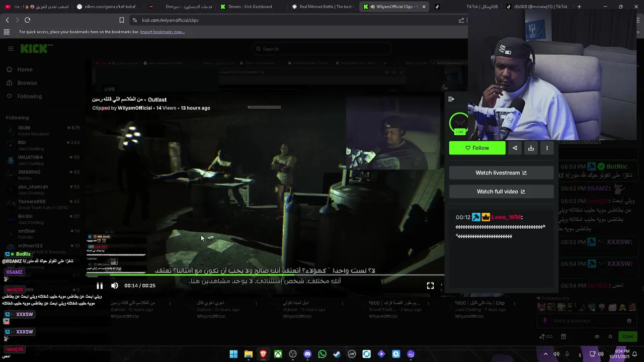Click Watch full video button

[x=501, y=192]
